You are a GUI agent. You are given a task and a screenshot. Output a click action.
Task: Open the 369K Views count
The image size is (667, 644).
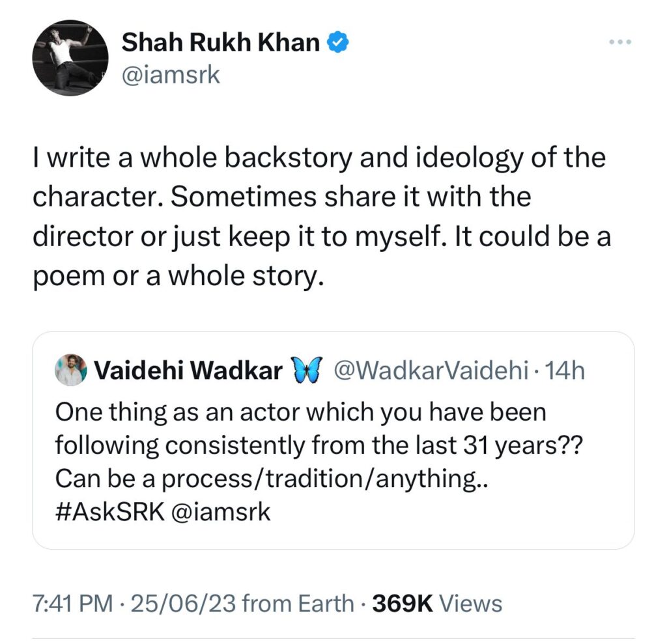(437, 604)
